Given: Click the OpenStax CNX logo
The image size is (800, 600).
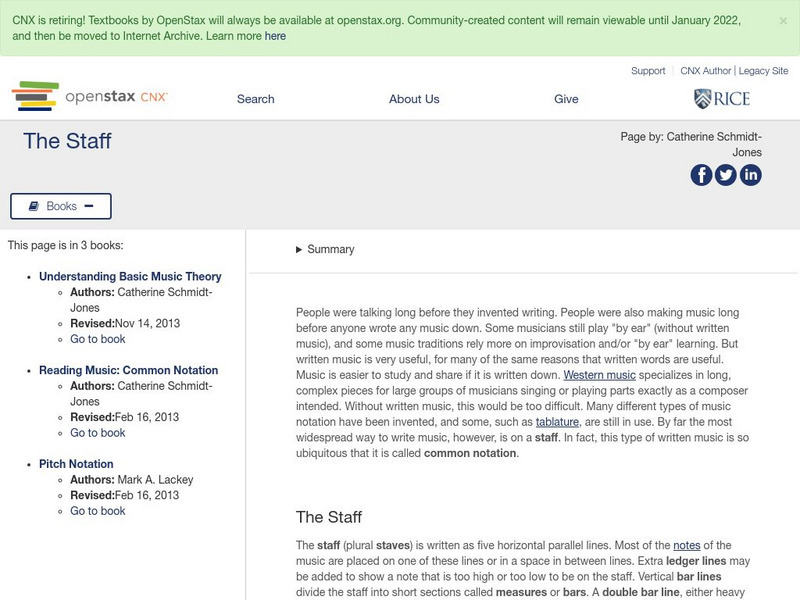Looking at the screenshot, I should (90, 97).
